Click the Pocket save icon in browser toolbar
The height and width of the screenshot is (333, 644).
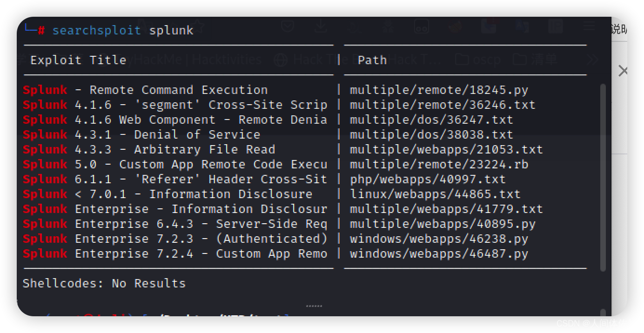coord(288,27)
